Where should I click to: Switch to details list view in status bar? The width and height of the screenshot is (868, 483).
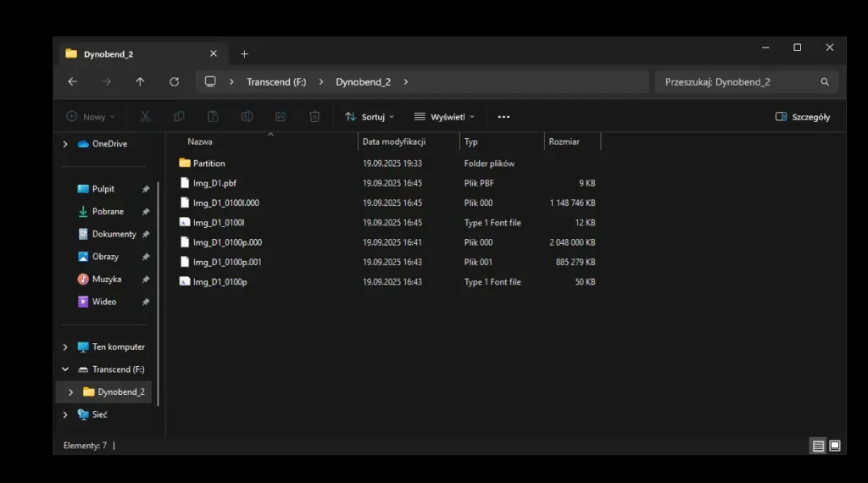click(x=818, y=446)
